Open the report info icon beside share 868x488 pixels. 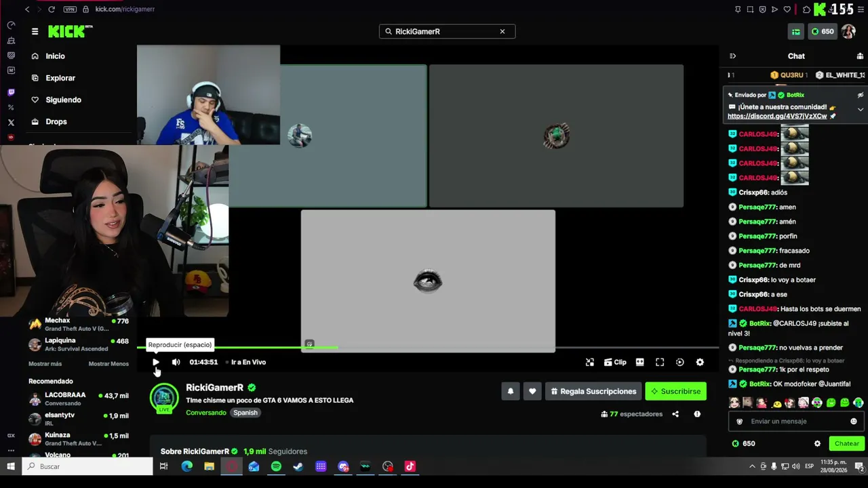pos(697,414)
